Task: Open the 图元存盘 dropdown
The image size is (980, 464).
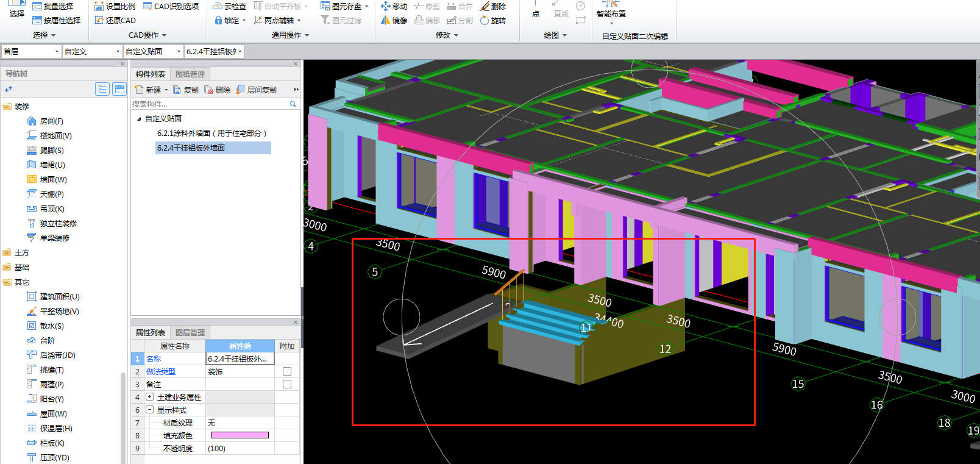Action: point(367,6)
